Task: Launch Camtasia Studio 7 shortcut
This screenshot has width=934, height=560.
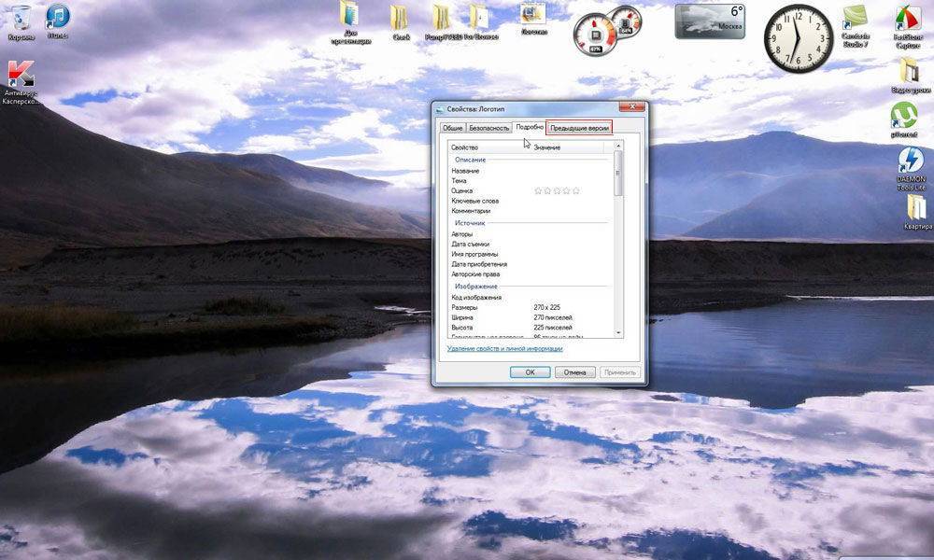Action: click(856, 21)
